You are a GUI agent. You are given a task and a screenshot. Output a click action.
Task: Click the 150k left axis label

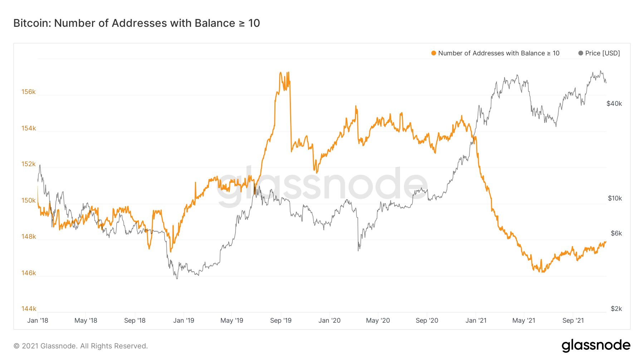tap(29, 200)
